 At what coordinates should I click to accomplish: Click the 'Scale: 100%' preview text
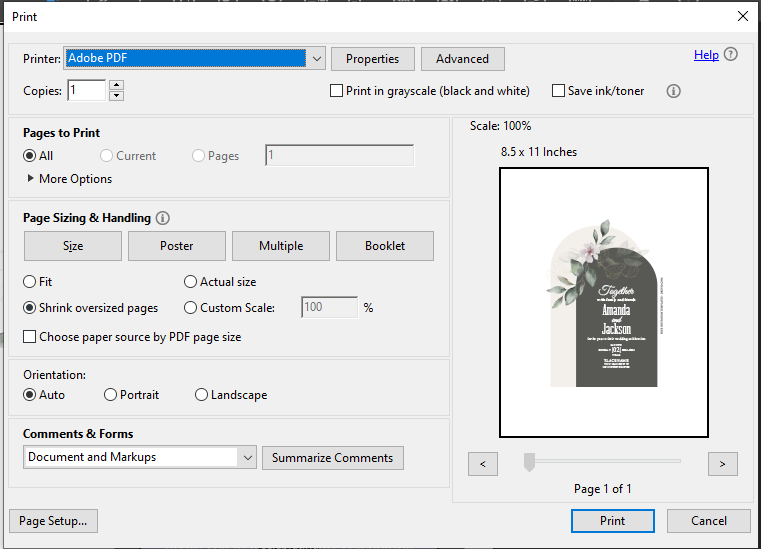click(500, 126)
